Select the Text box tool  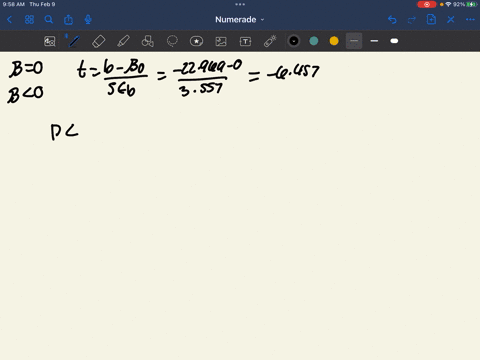[245, 41]
